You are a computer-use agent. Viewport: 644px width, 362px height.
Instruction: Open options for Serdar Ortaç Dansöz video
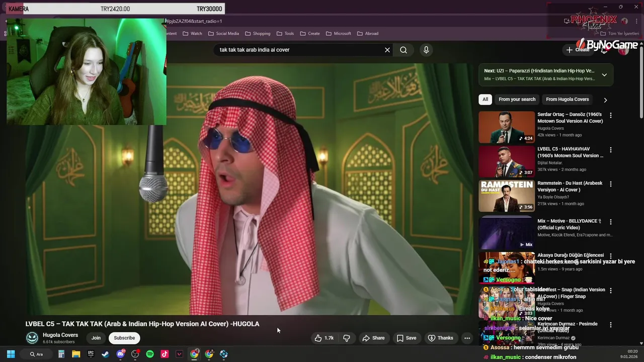611,116
